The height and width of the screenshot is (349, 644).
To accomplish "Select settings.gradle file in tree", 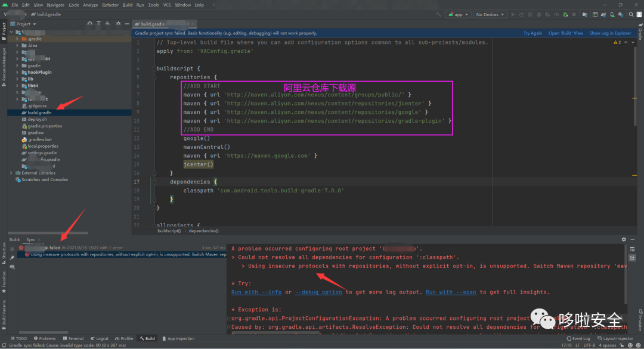I will point(42,152).
